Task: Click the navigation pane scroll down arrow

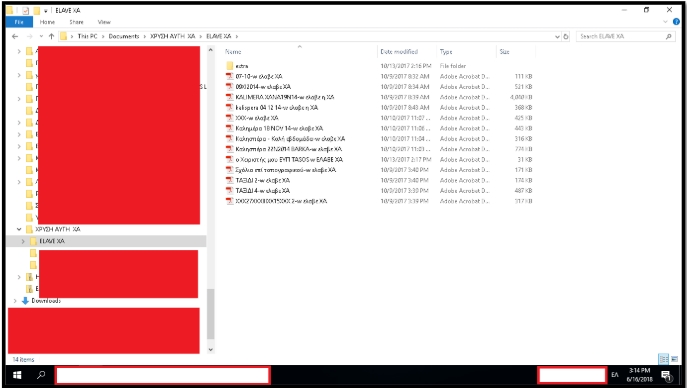Action: point(210,349)
